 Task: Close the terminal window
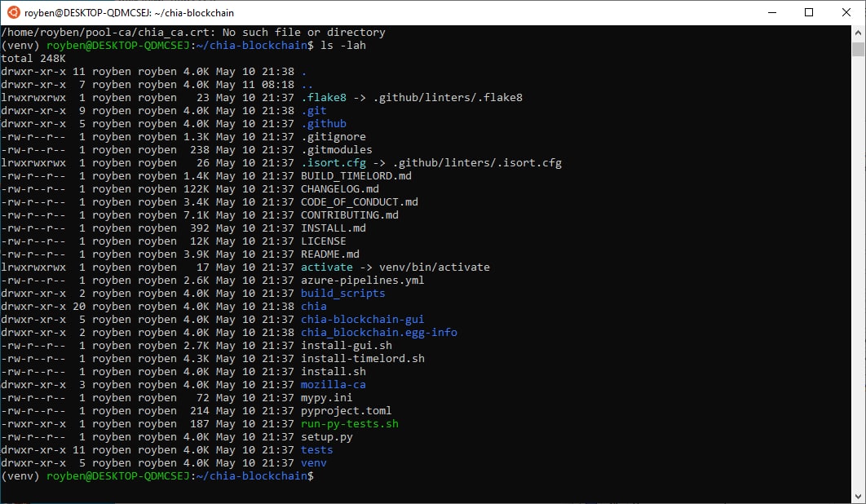pyautogui.click(x=846, y=12)
